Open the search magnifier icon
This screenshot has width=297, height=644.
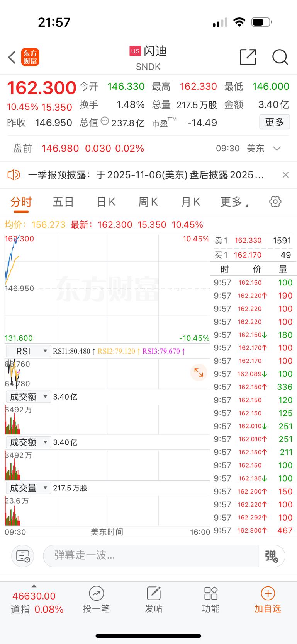point(280,57)
